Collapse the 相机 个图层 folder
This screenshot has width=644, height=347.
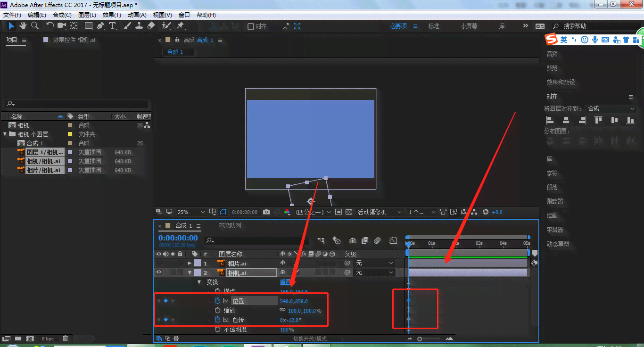coord(5,134)
